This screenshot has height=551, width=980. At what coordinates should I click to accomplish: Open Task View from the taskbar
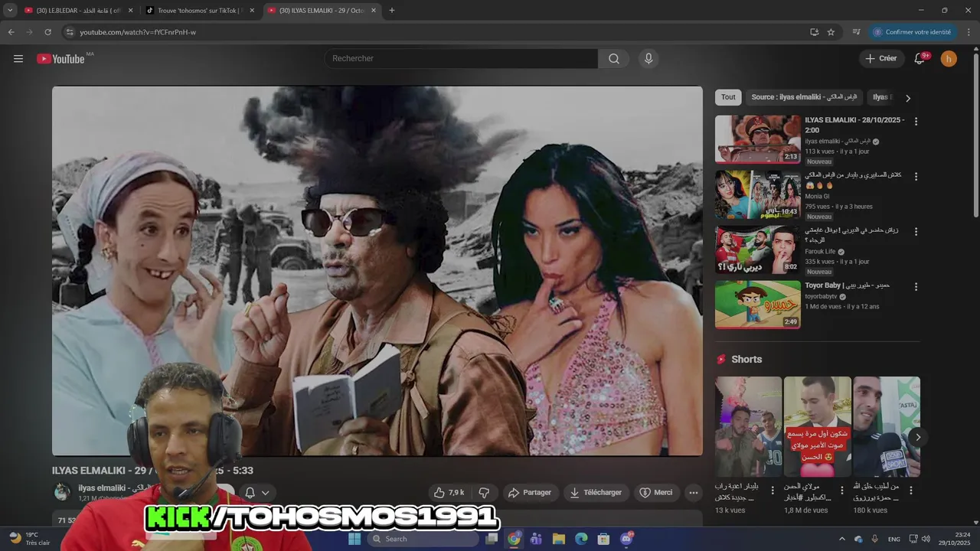point(492,539)
